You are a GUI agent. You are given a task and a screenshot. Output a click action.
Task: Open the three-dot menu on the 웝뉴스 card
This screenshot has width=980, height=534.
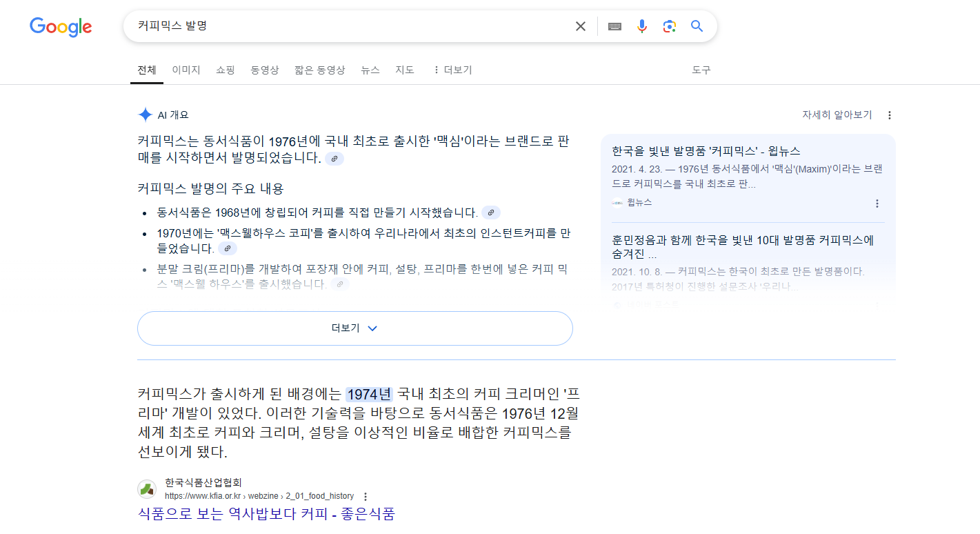[x=877, y=203]
